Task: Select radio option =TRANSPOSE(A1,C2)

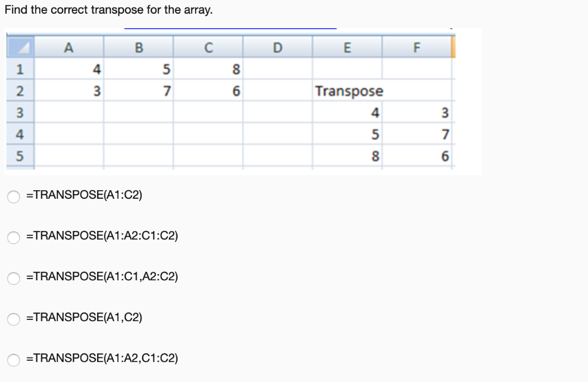Action: click(13, 319)
